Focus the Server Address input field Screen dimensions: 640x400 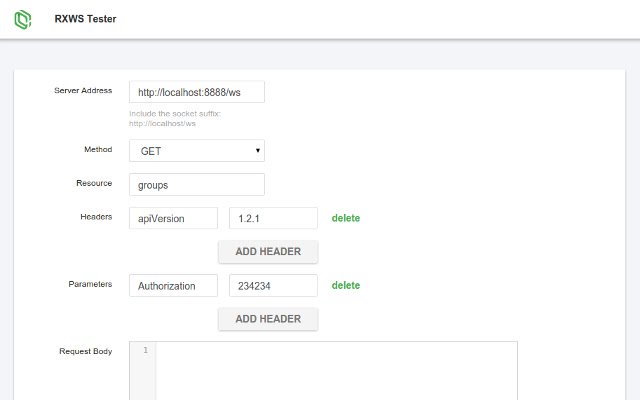pyautogui.click(x=197, y=92)
